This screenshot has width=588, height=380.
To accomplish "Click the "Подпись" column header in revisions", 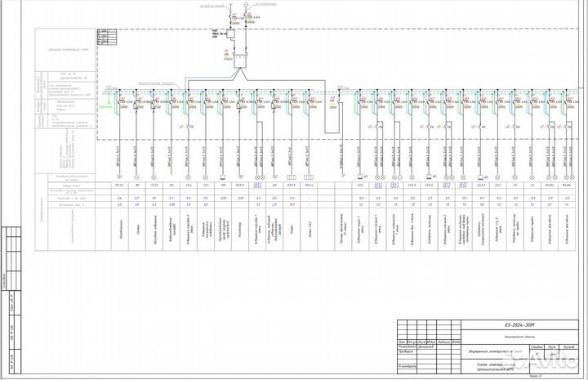I will [443, 342].
